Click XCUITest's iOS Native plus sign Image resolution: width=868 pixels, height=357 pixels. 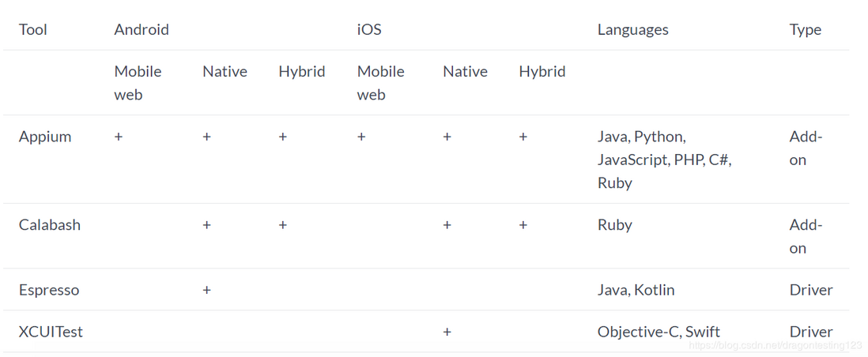(447, 332)
